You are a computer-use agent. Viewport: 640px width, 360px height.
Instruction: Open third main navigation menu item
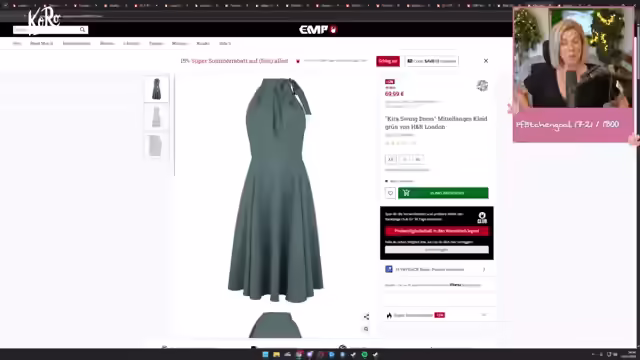pos(76,43)
